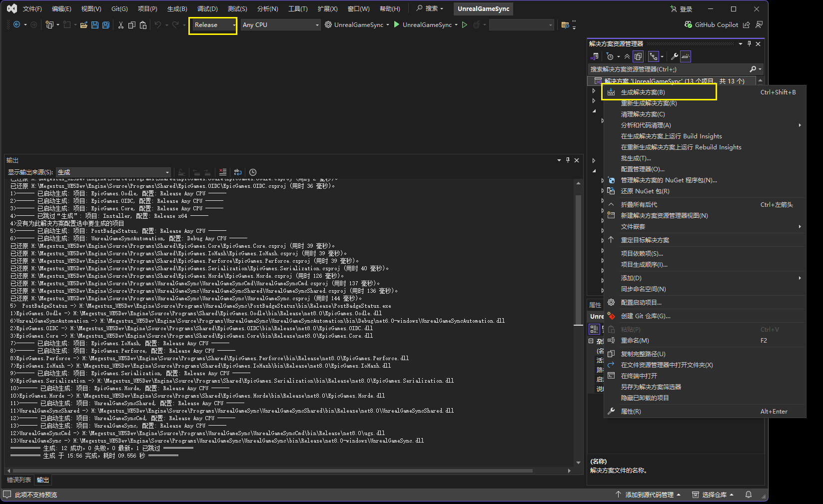Viewport: 823px width, 504px height.
Task: Open the 调试(D) menu in the menu bar
Action: tap(207, 9)
